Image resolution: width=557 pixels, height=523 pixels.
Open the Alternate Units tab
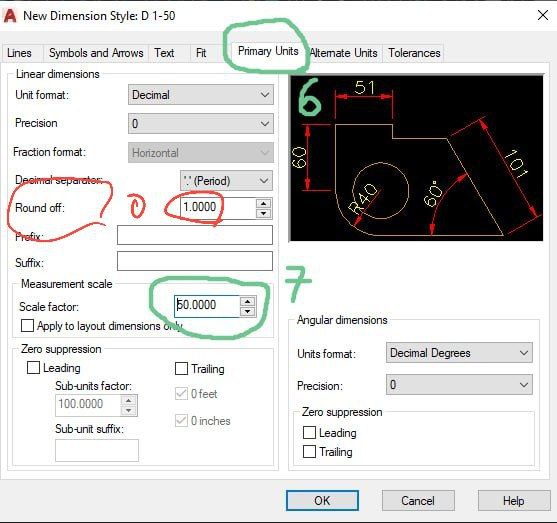click(x=344, y=53)
